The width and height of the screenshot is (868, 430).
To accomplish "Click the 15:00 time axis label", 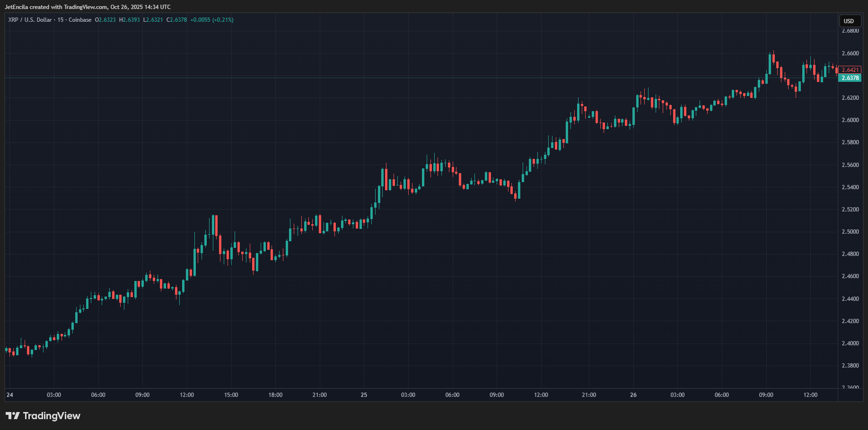I will [x=231, y=395].
